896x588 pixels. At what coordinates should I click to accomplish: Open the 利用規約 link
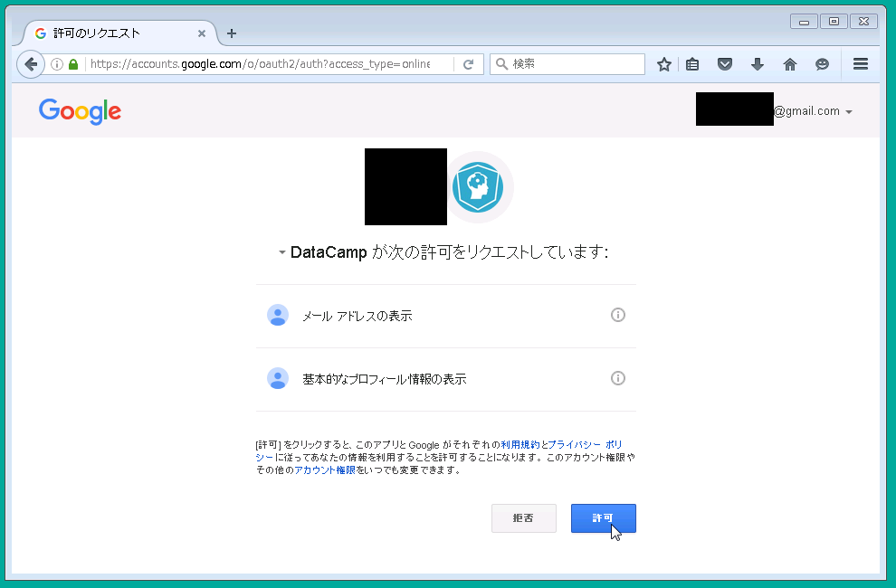[x=520, y=444]
